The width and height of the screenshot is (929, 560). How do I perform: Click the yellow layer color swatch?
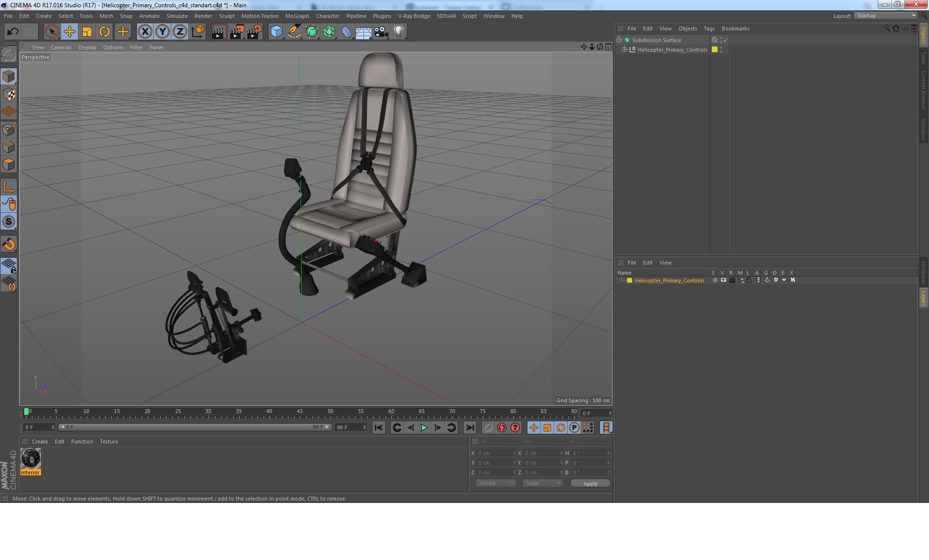(629, 280)
